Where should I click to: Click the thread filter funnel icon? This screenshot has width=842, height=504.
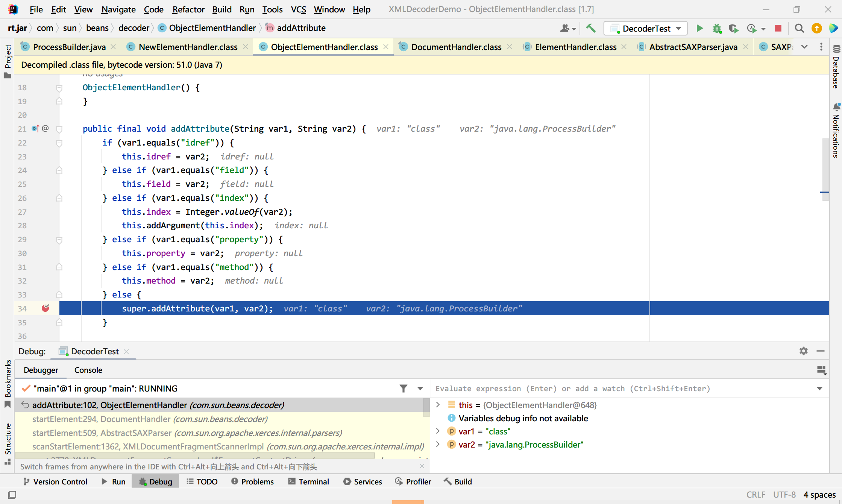[403, 389]
